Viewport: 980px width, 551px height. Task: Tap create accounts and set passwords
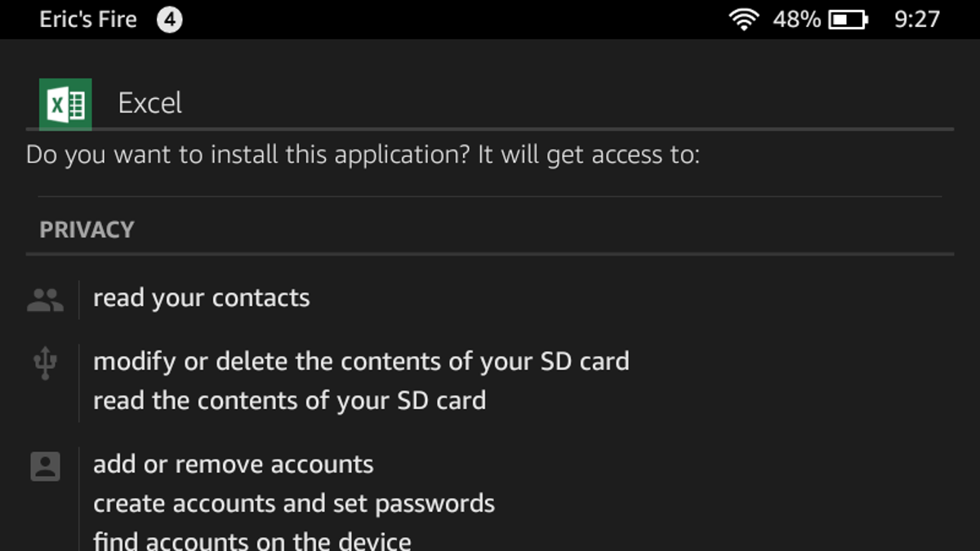[x=294, y=504]
